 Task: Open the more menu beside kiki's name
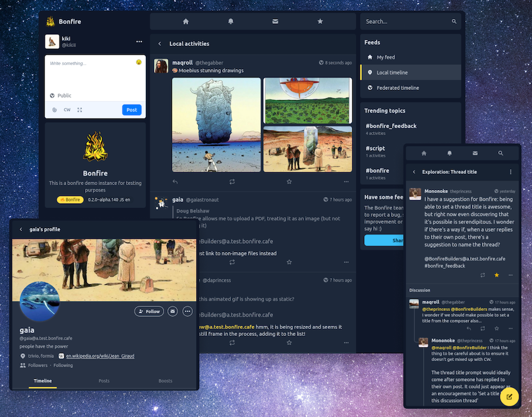click(x=139, y=42)
